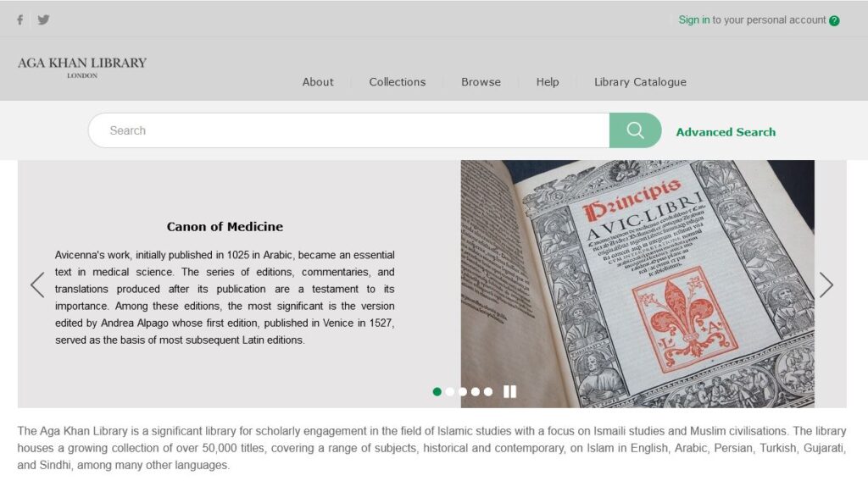
Task: Open the Facebook page icon
Action: [x=20, y=20]
